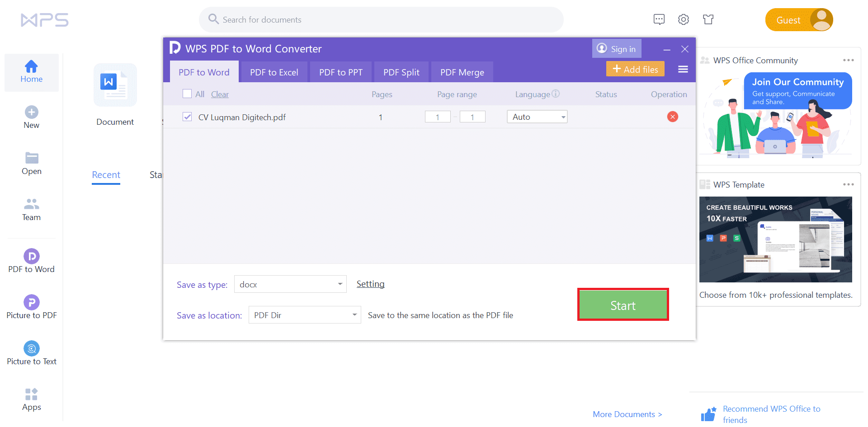Open the converter's hamburger menu
Image resolution: width=868 pixels, height=427 pixels.
(683, 69)
